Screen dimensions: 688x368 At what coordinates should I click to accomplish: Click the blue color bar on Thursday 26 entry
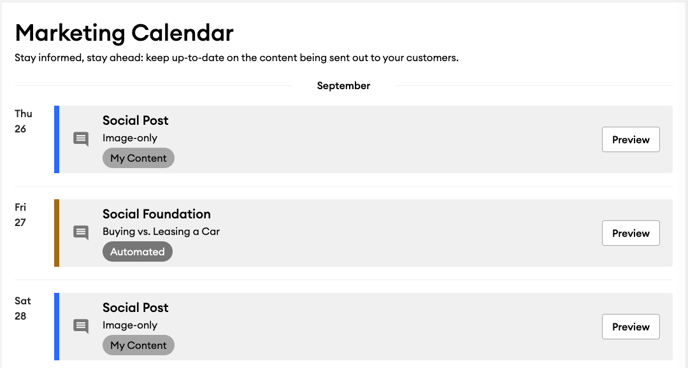pos(57,139)
